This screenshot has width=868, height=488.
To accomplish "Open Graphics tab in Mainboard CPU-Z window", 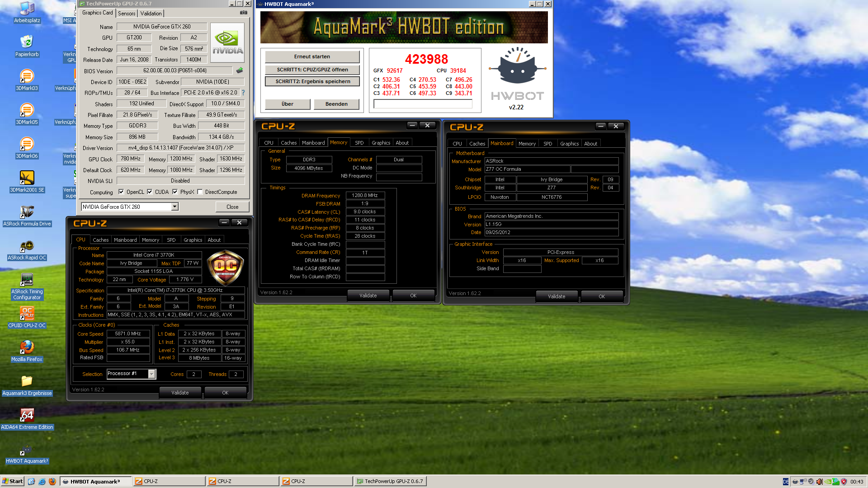I will (x=569, y=144).
